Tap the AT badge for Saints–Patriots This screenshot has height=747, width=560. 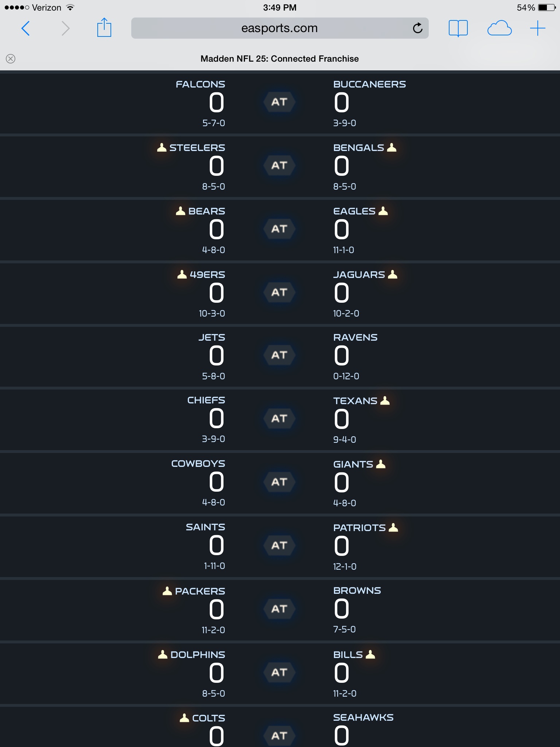click(x=279, y=546)
